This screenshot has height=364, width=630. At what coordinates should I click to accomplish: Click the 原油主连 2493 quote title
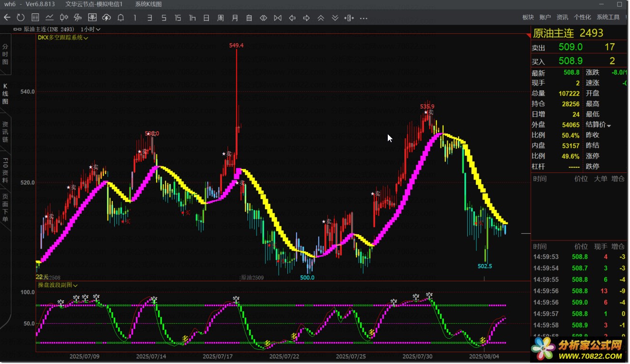[568, 33]
